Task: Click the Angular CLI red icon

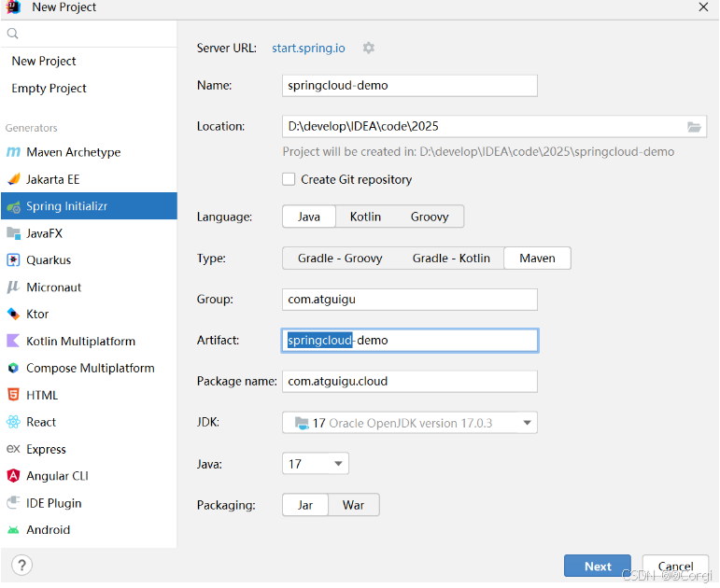Action: 13,476
